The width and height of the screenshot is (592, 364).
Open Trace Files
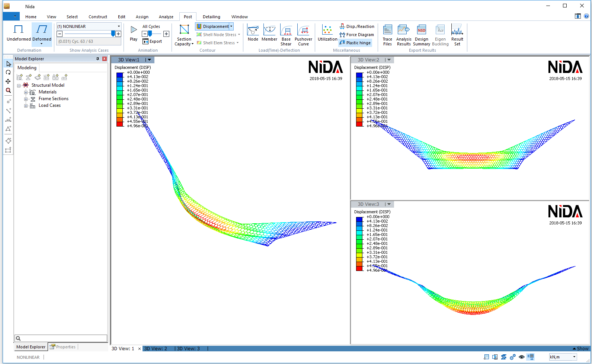[387, 35]
